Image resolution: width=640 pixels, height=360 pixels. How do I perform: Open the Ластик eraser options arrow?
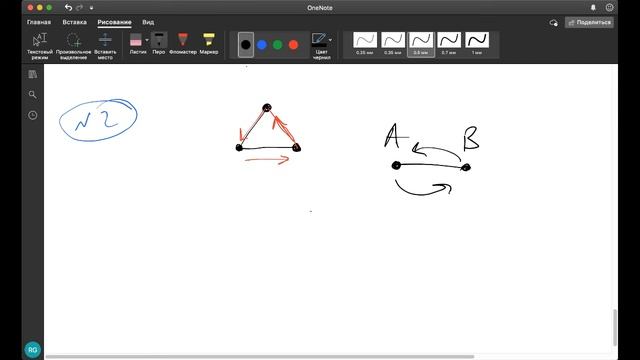coord(147,40)
